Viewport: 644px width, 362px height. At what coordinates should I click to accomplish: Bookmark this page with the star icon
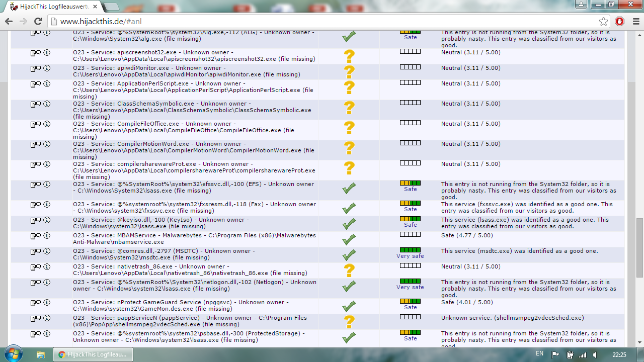604,21
